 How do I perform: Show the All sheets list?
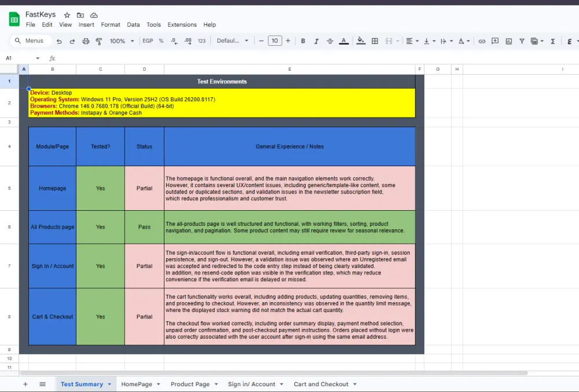click(42, 384)
